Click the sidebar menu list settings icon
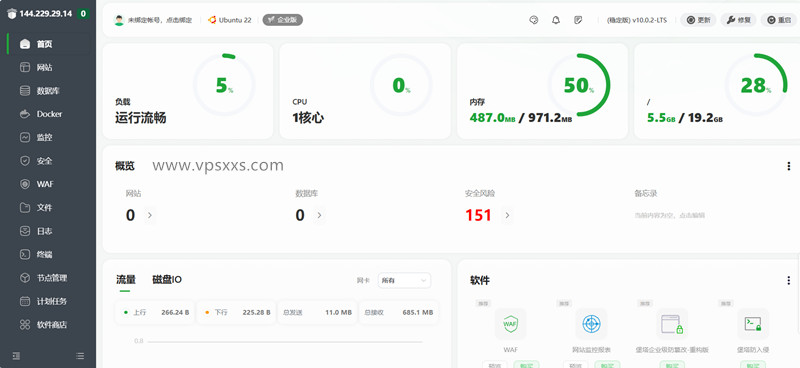The height and width of the screenshot is (368, 800). pyautogui.click(x=80, y=356)
